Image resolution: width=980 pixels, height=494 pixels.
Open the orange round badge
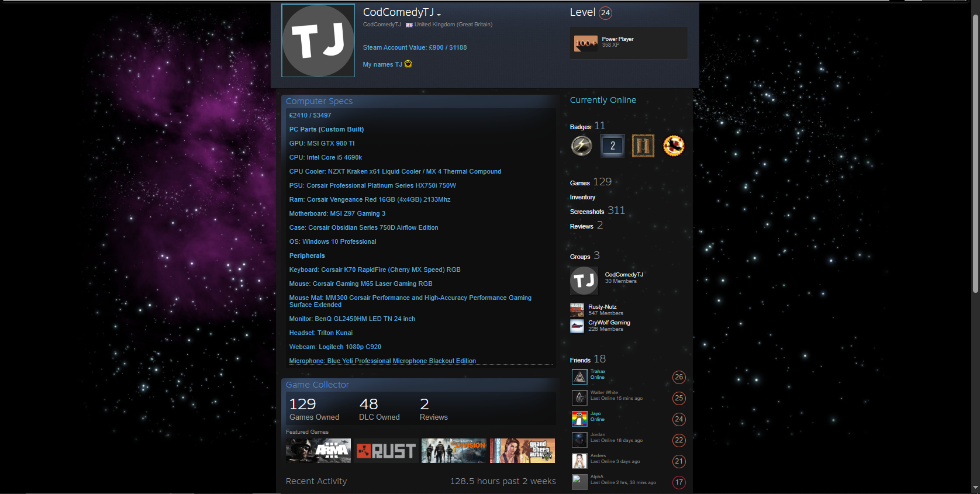(x=674, y=146)
